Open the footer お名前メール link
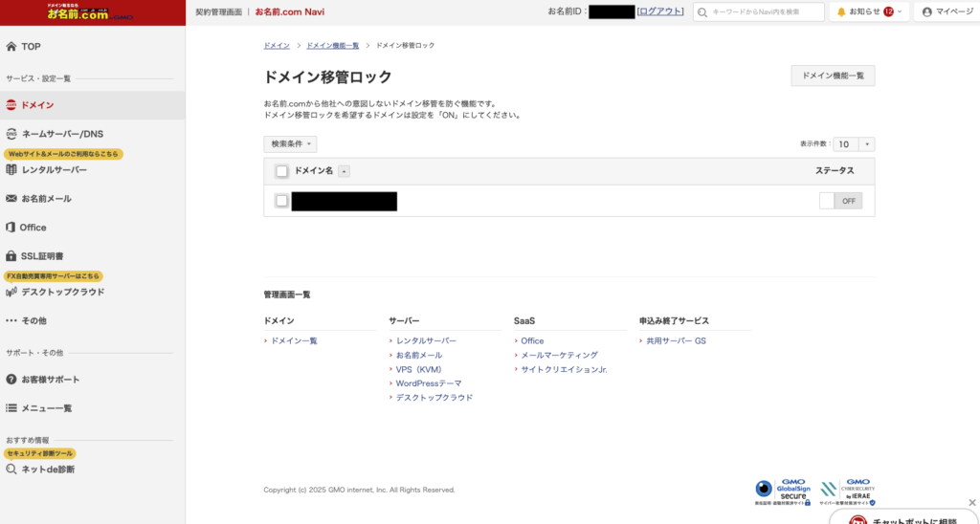Image resolution: width=980 pixels, height=524 pixels. (419, 356)
